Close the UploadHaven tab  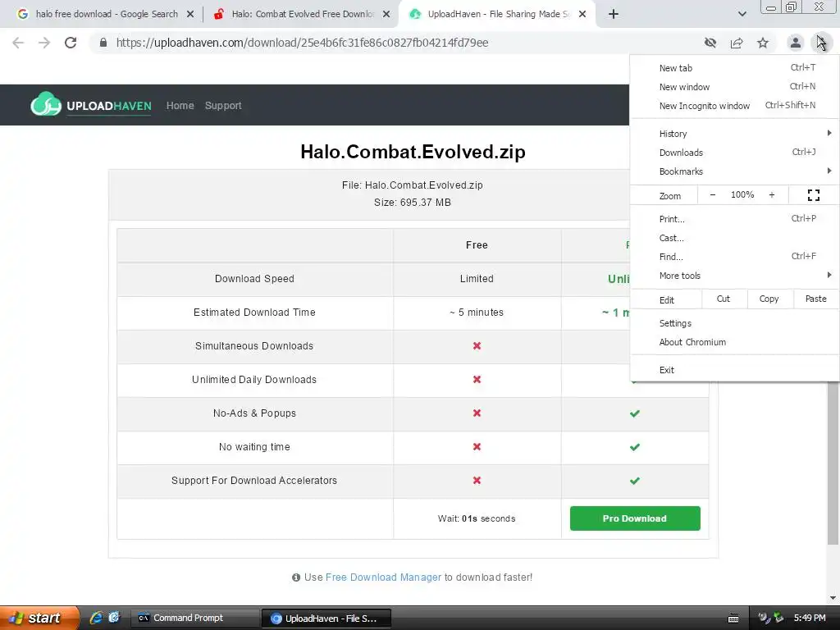582,15
